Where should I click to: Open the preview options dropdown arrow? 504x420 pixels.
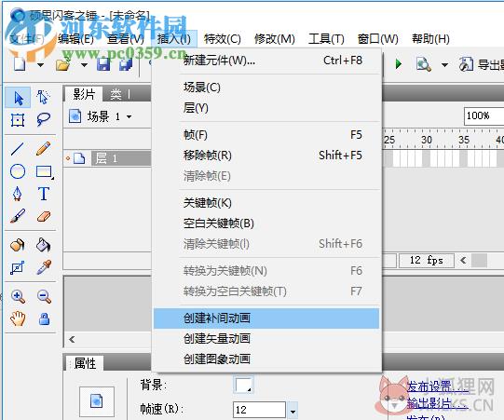pyautogui.click(x=444, y=65)
